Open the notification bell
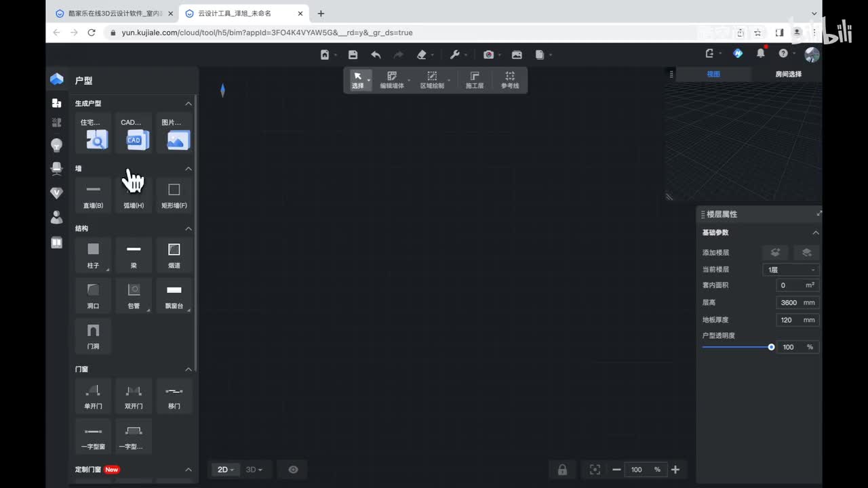The image size is (868, 488). coord(761,54)
